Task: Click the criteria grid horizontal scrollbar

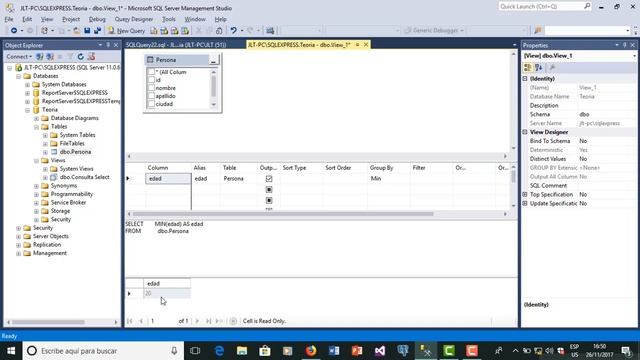Action: point(283,214)
